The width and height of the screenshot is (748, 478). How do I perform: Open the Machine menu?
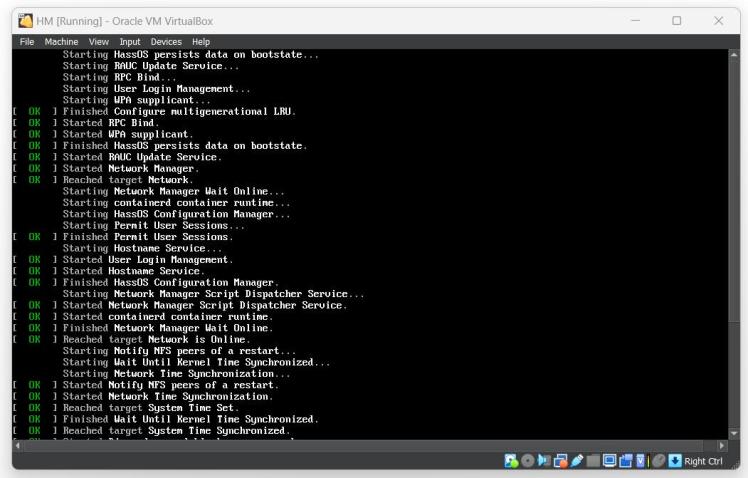pos(61,42)
